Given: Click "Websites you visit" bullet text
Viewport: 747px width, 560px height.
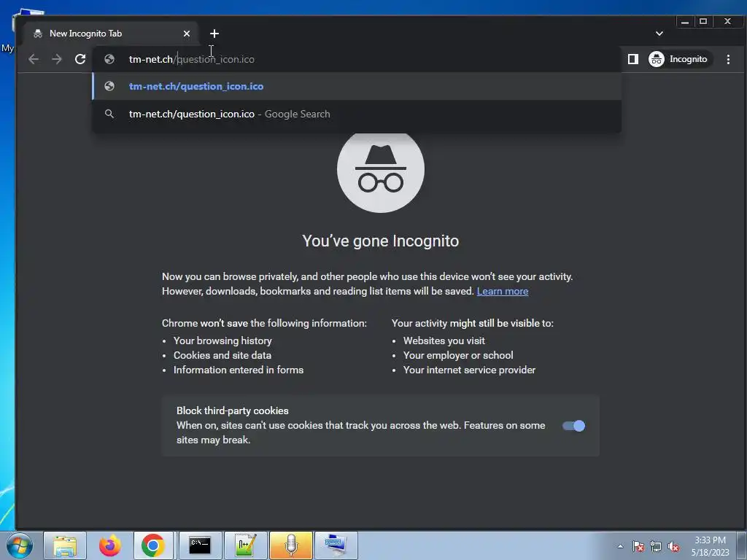Looking at the screenshot, I should pos(444,341).
